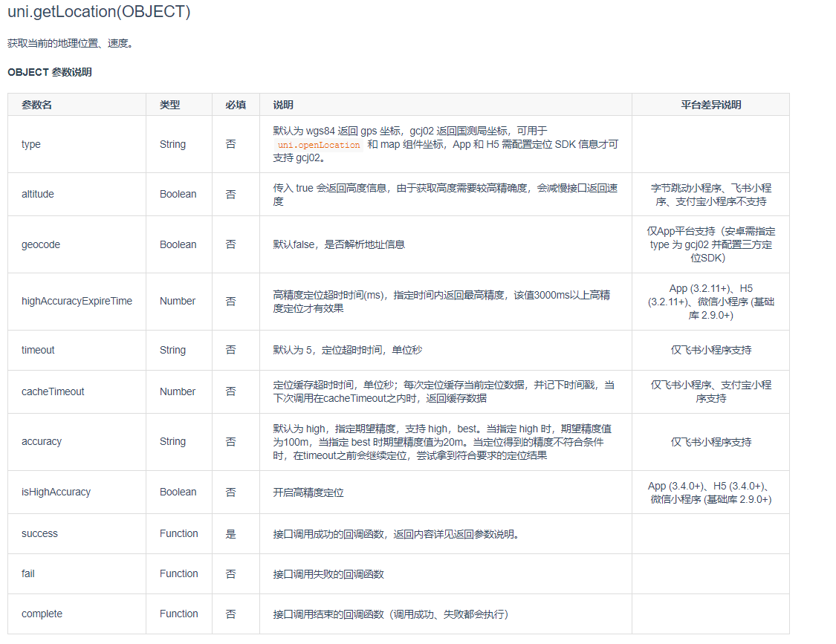Click the '否' required value for type

[230, 144]
